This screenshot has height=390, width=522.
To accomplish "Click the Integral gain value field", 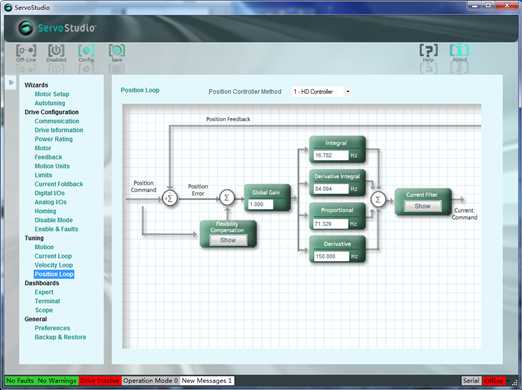I will 331,155.
